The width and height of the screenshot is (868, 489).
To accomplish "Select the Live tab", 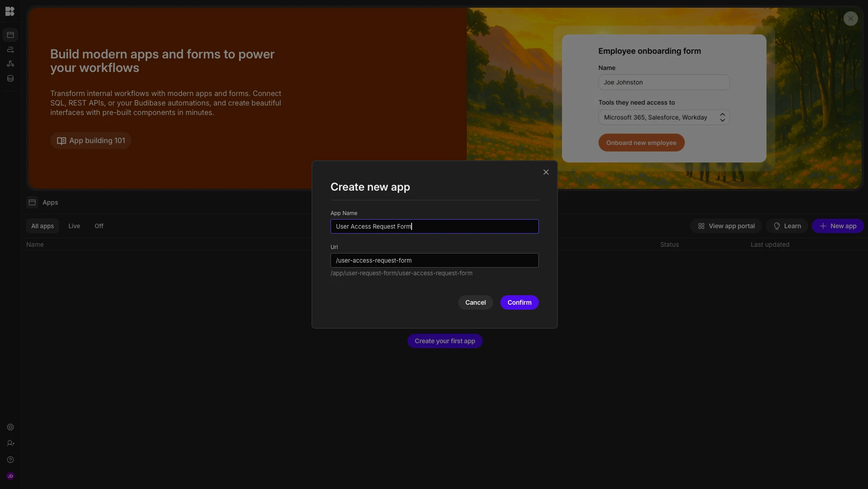I will [74, 226].
